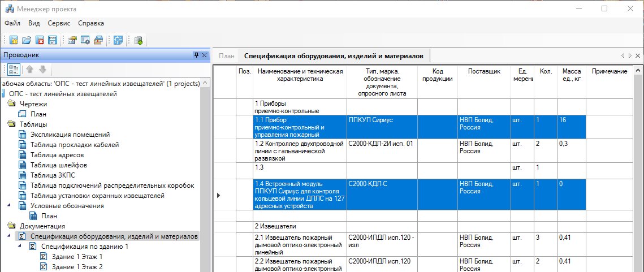Select Таблица шлейфов in the tree
The width and height of the screenshot is (644, 272).
[x=59, y=165]
